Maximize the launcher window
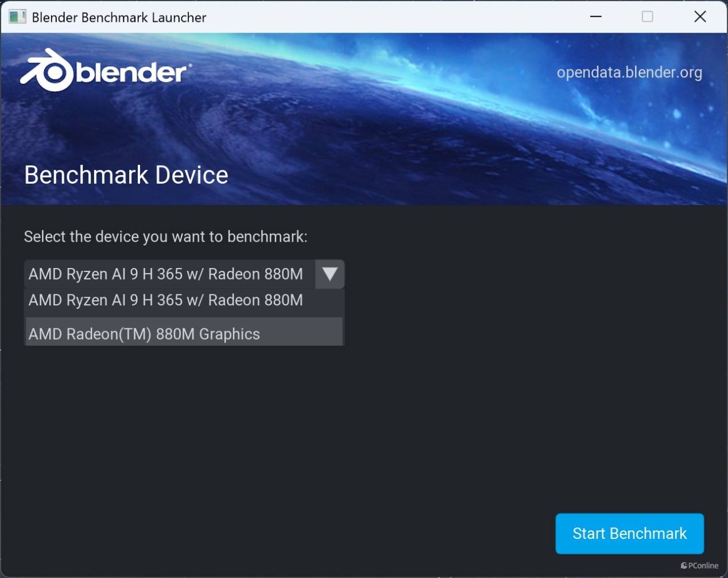 (647, 17)
